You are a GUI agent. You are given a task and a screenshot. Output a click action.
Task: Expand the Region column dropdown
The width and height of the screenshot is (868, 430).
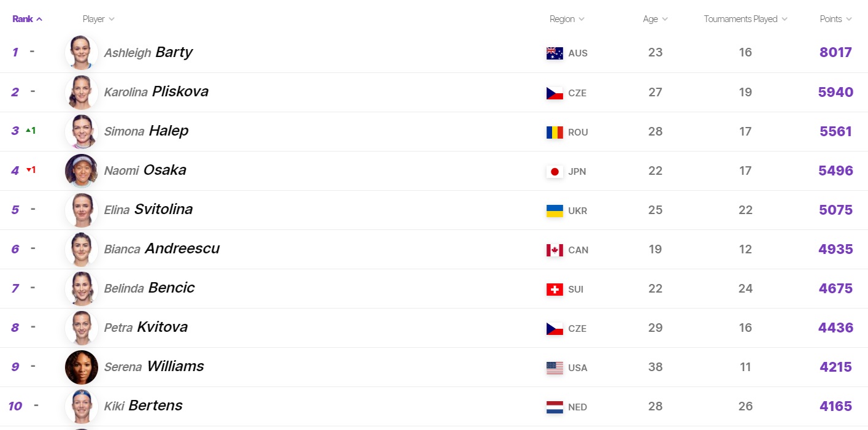[x=567, y=19]
